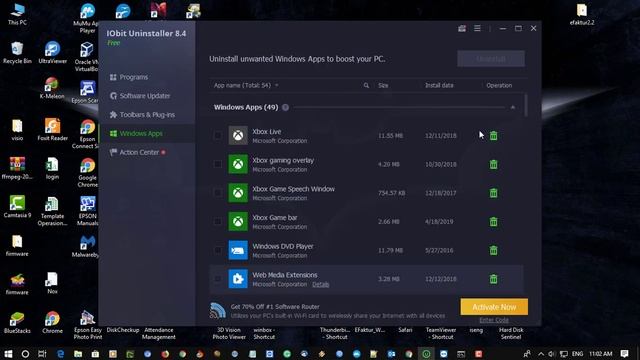Collapse the Windows Apps (49) group
Viewport: 640px width, 360px height.
[513, 107]
